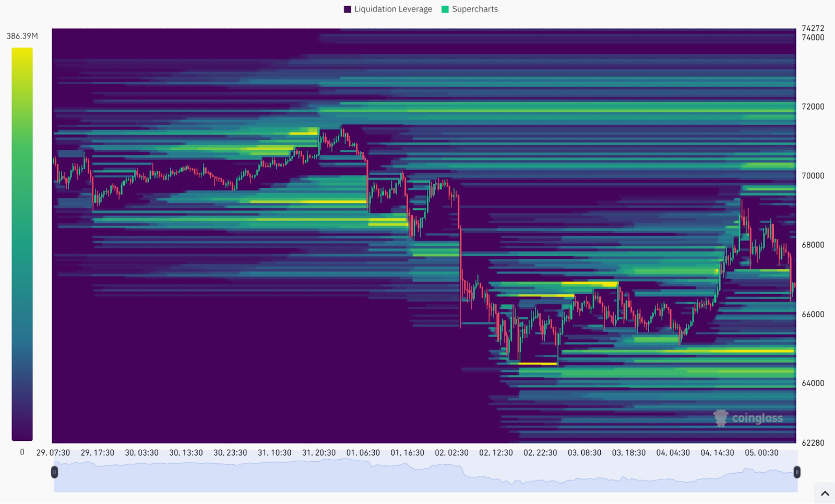Open the coinglass watermark text link
Screen dimensions: 835x504
click(x=757, y=418)
